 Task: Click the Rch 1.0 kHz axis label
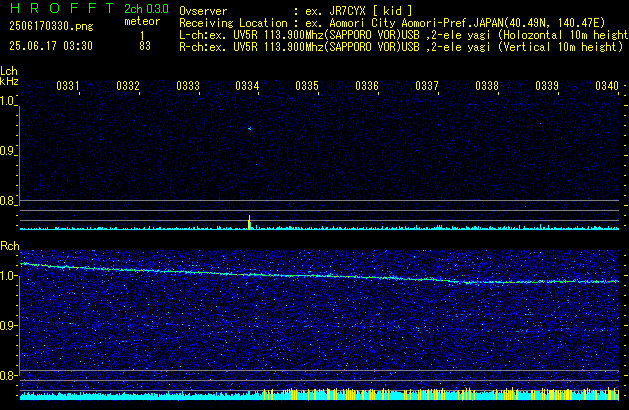click(x=7, y=276)
